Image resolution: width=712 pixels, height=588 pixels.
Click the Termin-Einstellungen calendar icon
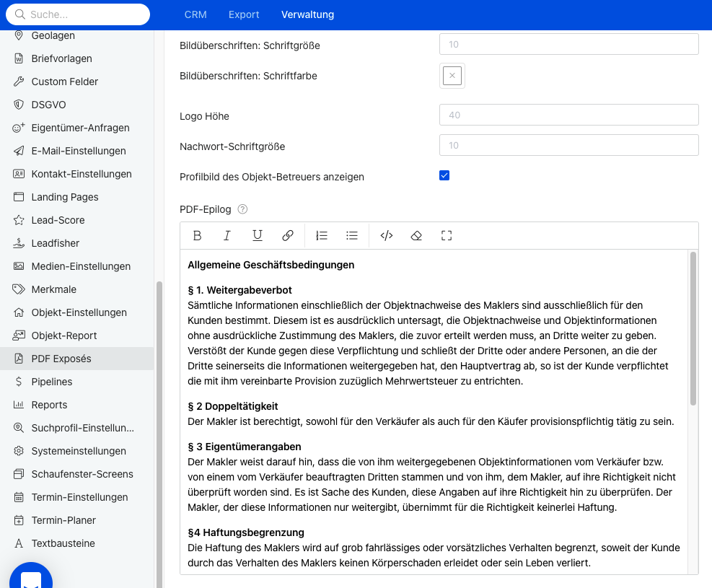[x=19, y=497]
